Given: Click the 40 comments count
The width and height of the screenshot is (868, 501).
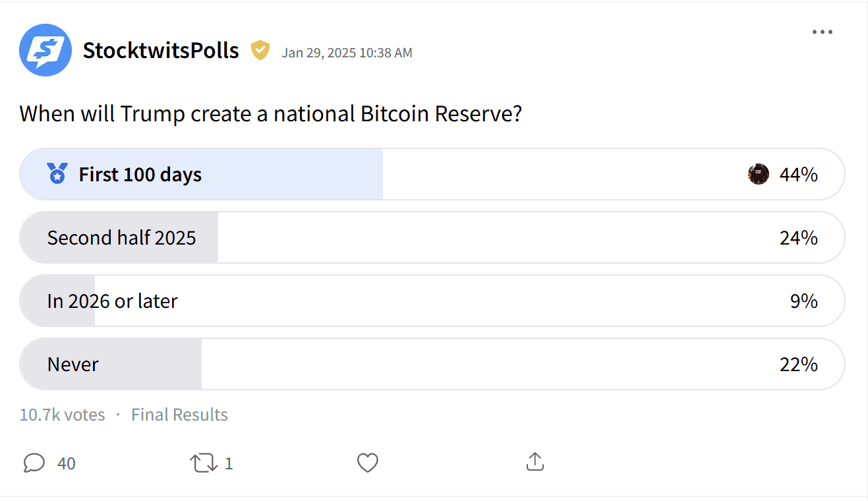Looking at the screenshot, I should click(x=67, y=463).
